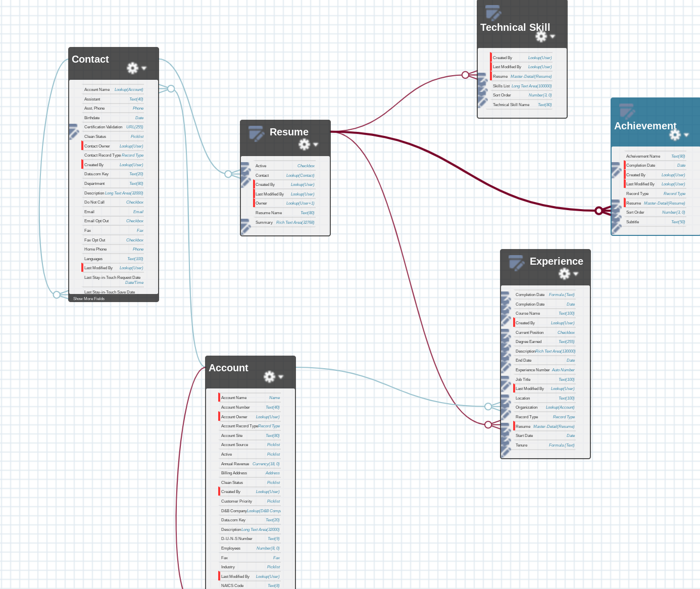The image size is (700, 589).
Task: Click the gear icon on the Resume object
Action: click(x=304, y=144)
